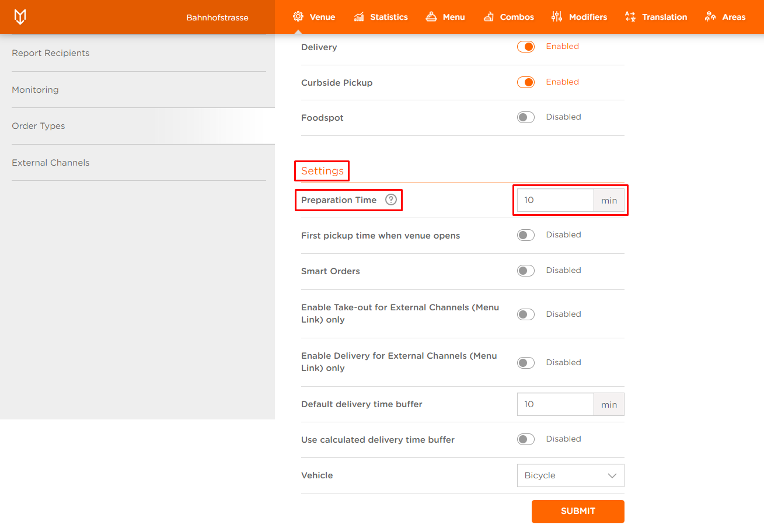Click Default delivery time buffer field

click(555, 404)
